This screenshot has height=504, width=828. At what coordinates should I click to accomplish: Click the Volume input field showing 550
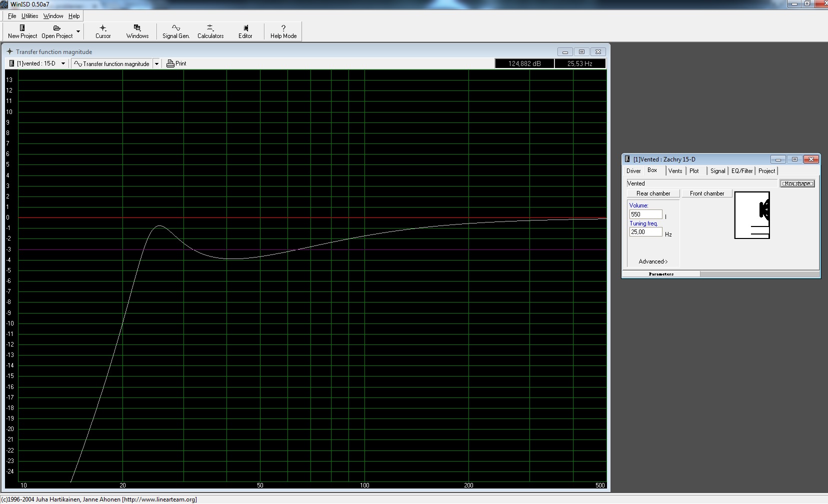(645, 214)
